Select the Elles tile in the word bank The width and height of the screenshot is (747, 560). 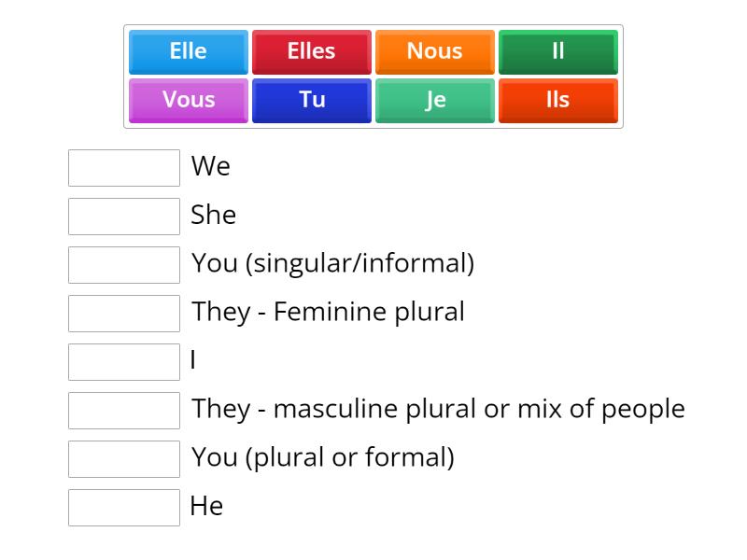311,51
